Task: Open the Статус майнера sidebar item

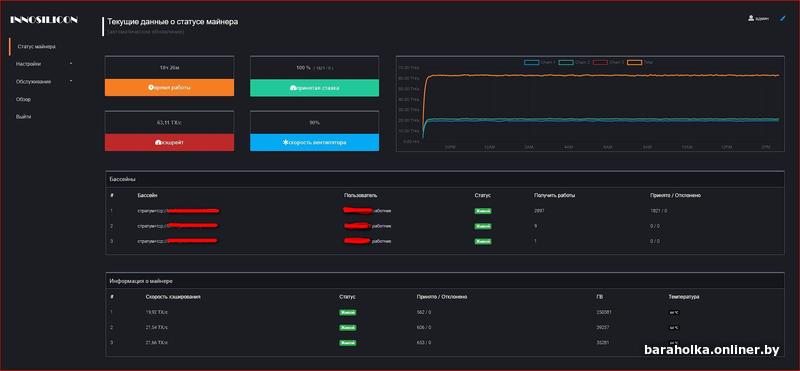Action: [x=36, y=46]
